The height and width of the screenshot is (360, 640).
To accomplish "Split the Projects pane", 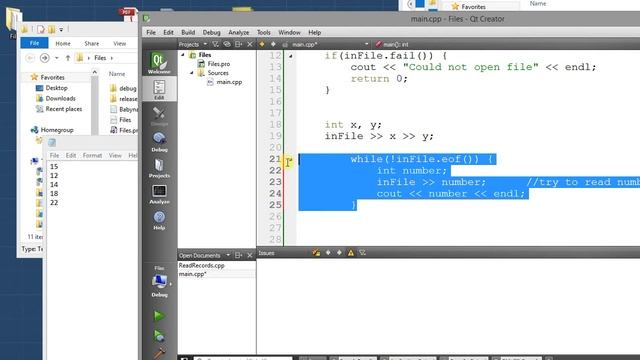I will pyautogui.click(x=239, y=44).
